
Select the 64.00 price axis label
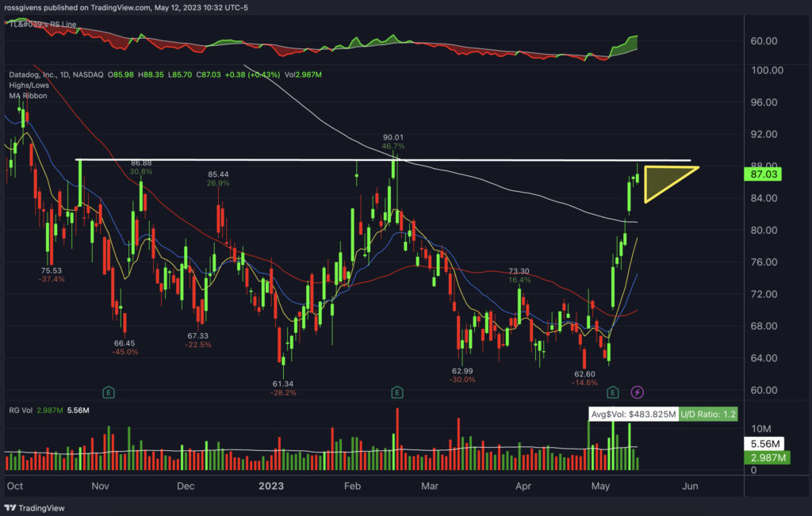[x=764, y=357]
